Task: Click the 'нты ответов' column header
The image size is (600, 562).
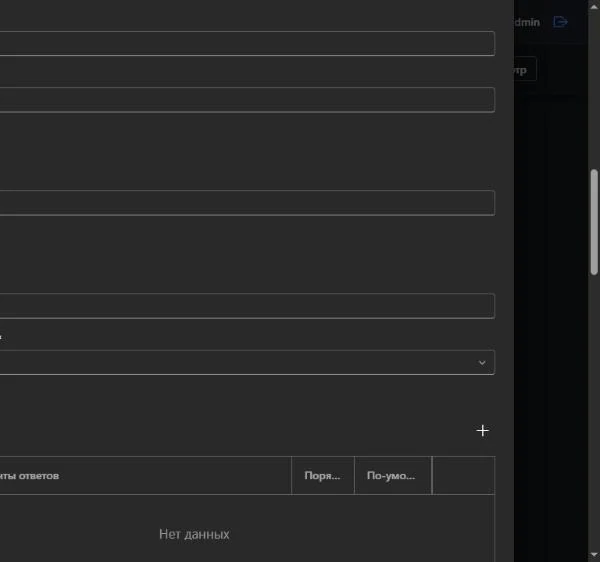Action: point(145,476)
